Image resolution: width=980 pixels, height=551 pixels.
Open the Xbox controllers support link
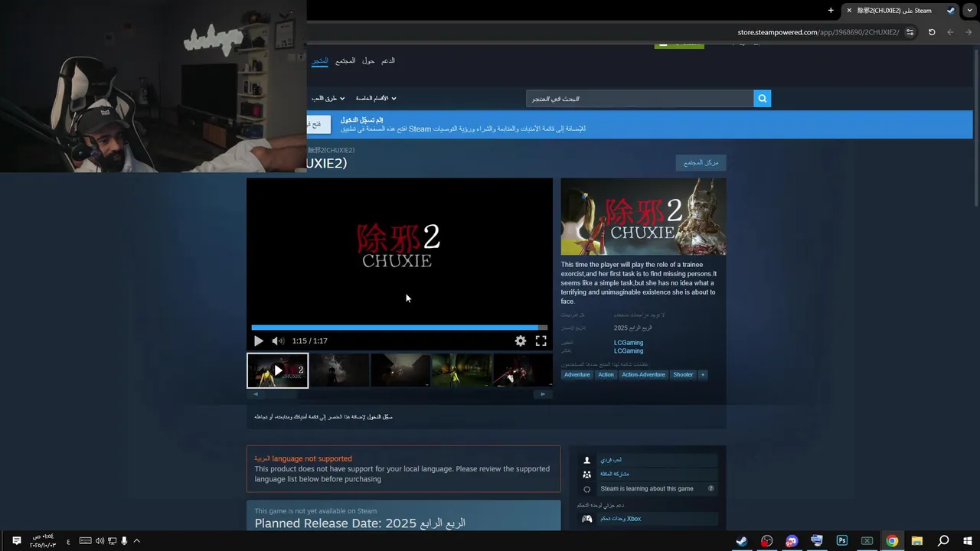621,519
